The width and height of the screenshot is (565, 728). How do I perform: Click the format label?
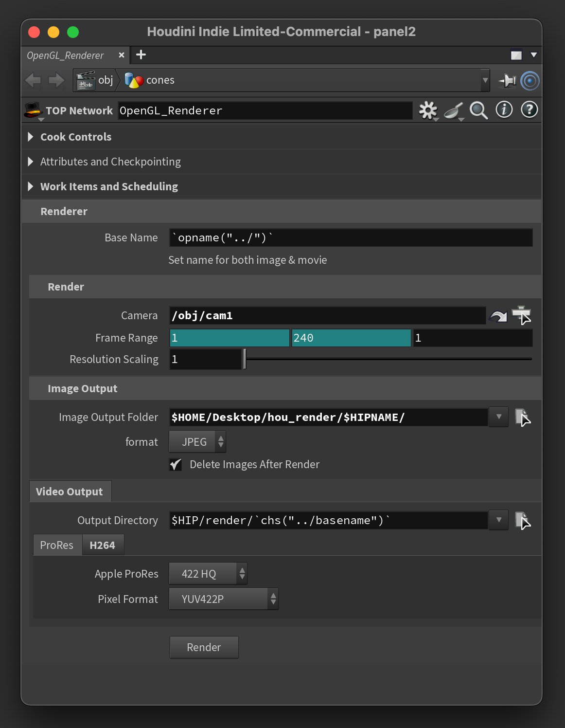[x=141, y=442]
